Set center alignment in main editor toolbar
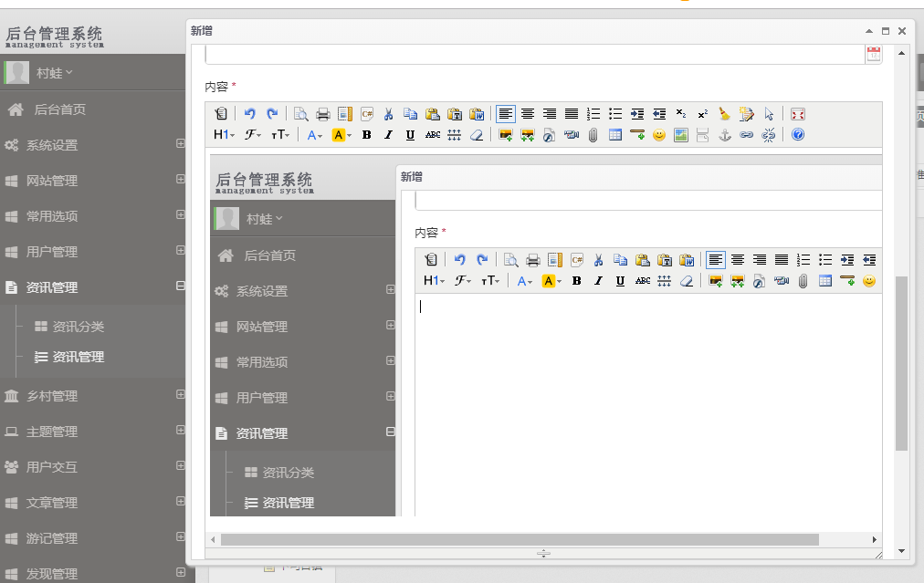The height and width of the screenshot is (583, 924). pos(528,114)
